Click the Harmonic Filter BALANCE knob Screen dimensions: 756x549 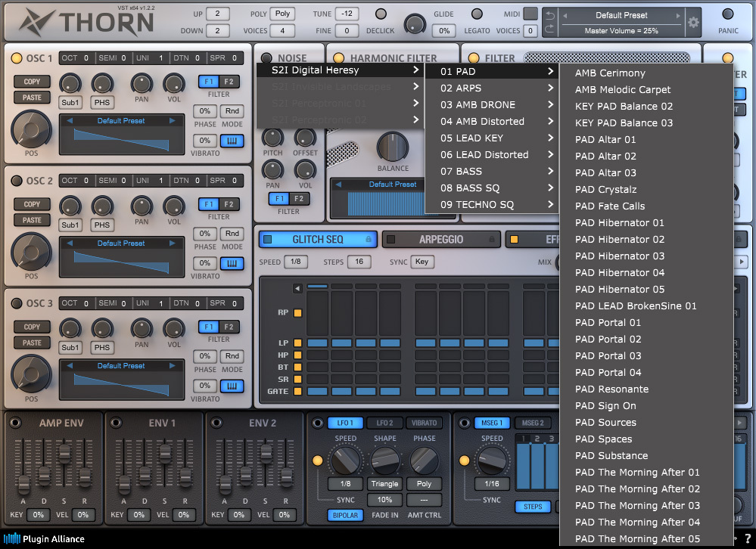click(x=393, y=147)
